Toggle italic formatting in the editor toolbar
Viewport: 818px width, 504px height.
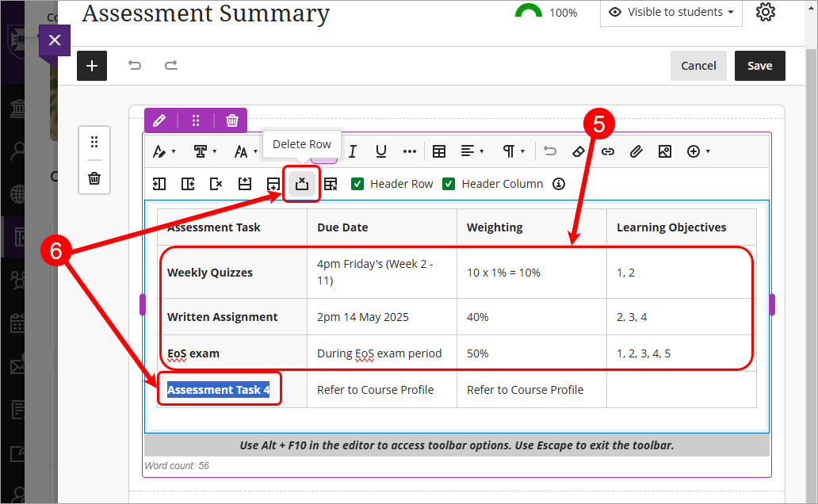tap(353, 151)
